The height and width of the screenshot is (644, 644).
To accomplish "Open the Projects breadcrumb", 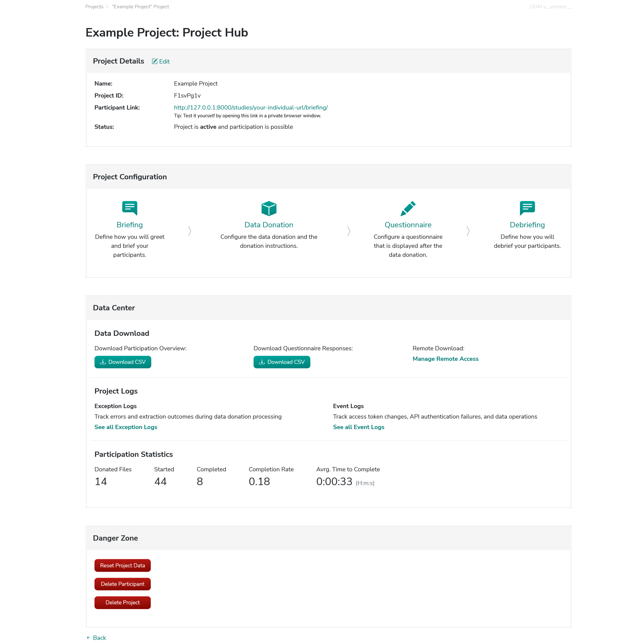I will (x=94, y=6).
